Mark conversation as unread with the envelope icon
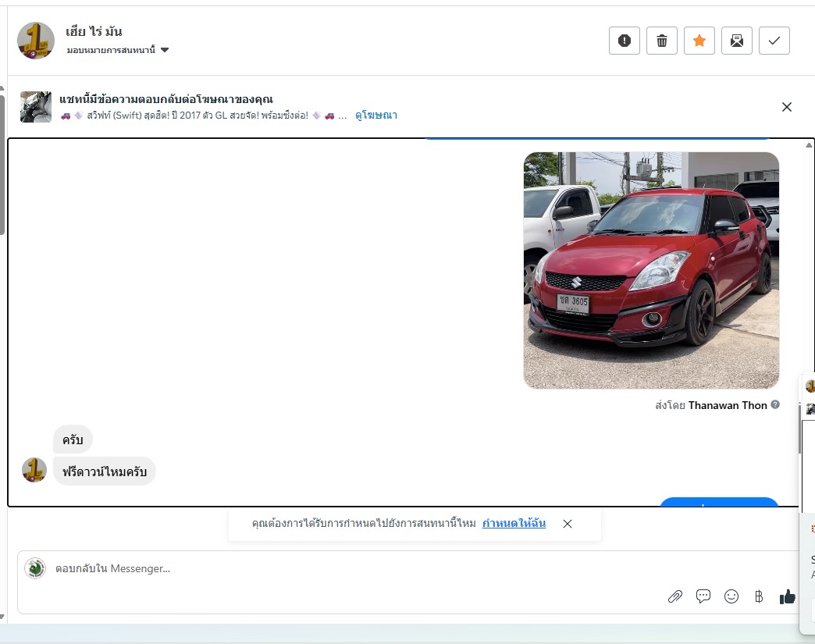 [736, 41]
